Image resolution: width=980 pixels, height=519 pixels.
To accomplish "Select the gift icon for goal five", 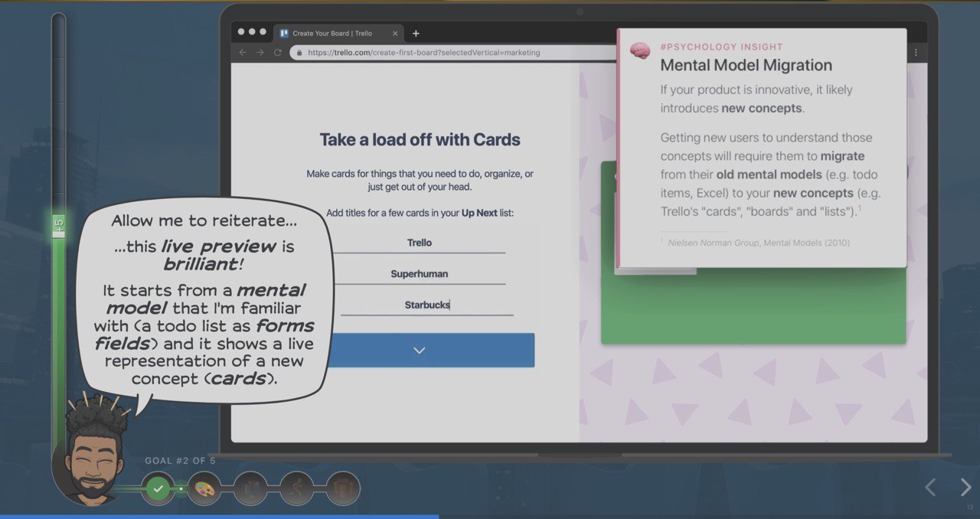I will click(x=342, y=488).
